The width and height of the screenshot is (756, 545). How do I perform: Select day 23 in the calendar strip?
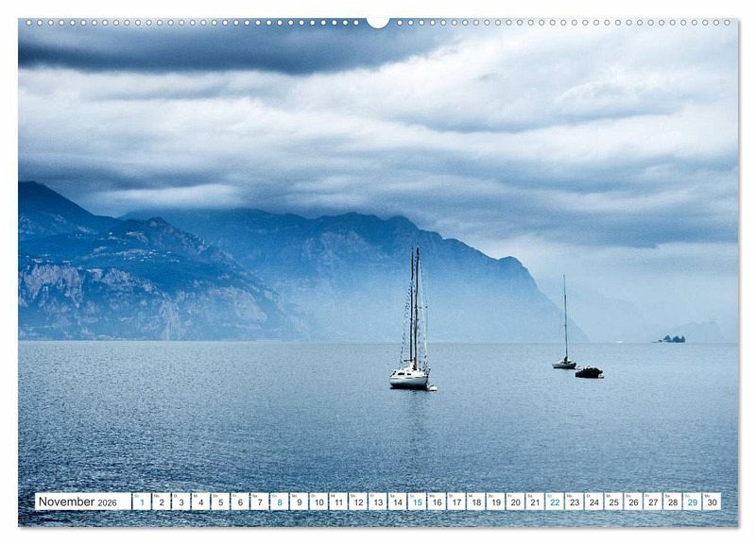click(575, 502)
